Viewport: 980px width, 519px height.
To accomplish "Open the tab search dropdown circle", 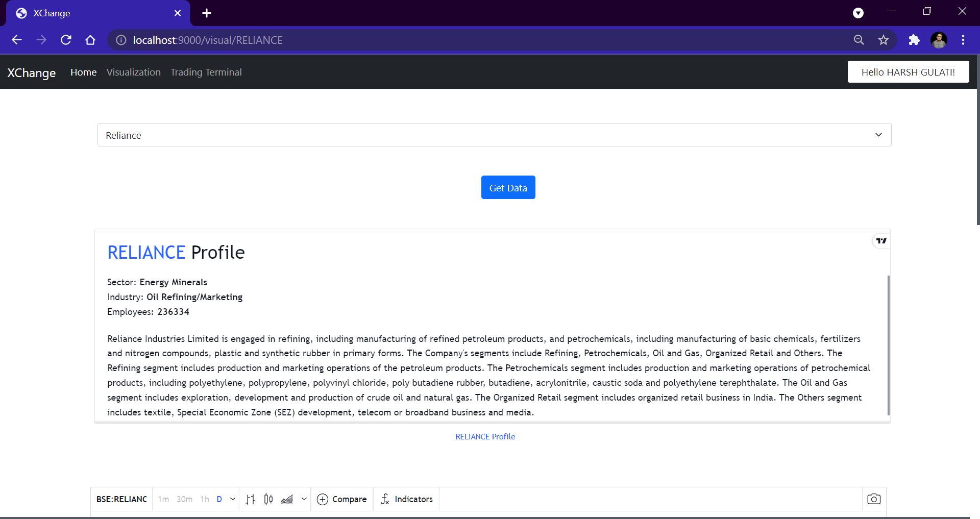I will pos(859,13).
